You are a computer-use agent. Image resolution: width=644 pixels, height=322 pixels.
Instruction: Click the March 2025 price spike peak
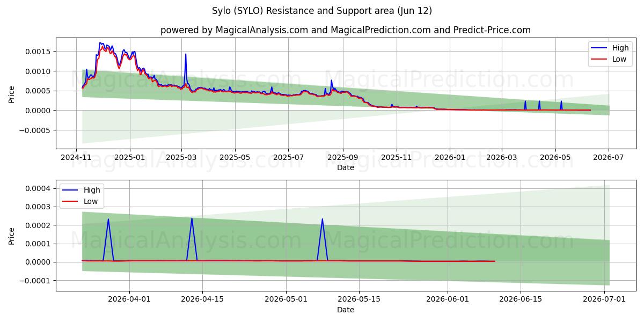(x=186, y=54)
